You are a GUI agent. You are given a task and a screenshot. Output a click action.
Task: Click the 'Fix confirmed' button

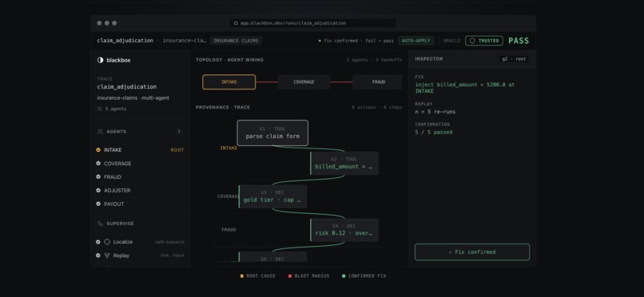point(472,251)
